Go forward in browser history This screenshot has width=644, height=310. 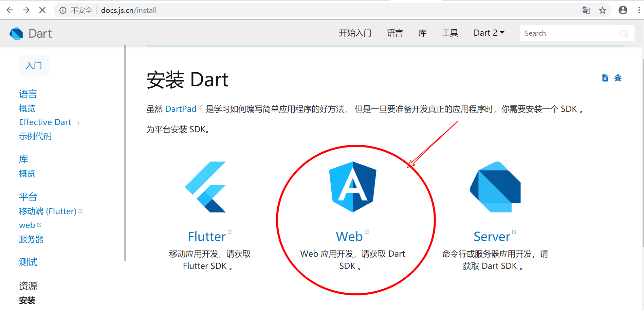coord(26,10)
